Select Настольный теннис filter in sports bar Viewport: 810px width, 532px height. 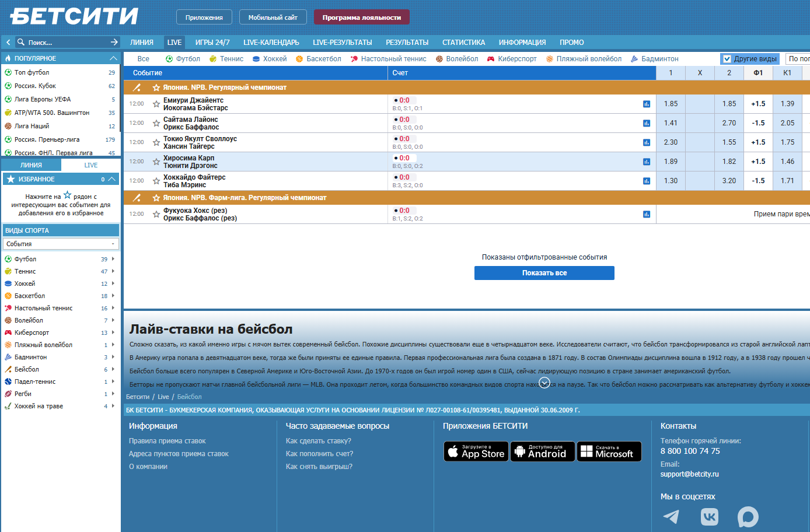pos(388,59)
